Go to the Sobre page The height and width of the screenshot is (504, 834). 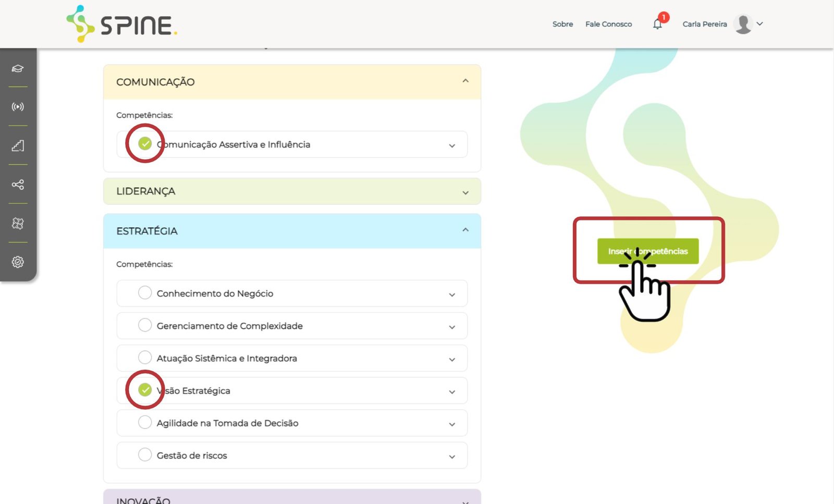[562, 24]
